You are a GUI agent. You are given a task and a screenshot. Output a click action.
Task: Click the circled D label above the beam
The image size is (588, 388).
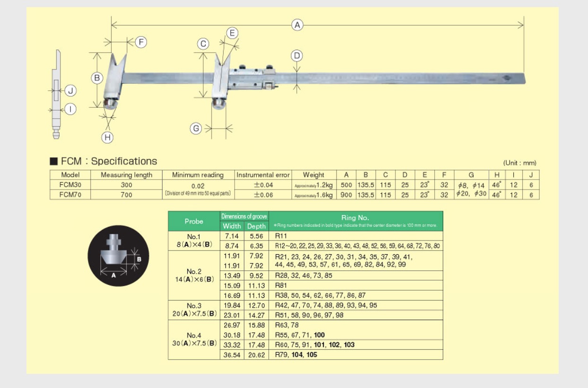(x=297, y=56)
